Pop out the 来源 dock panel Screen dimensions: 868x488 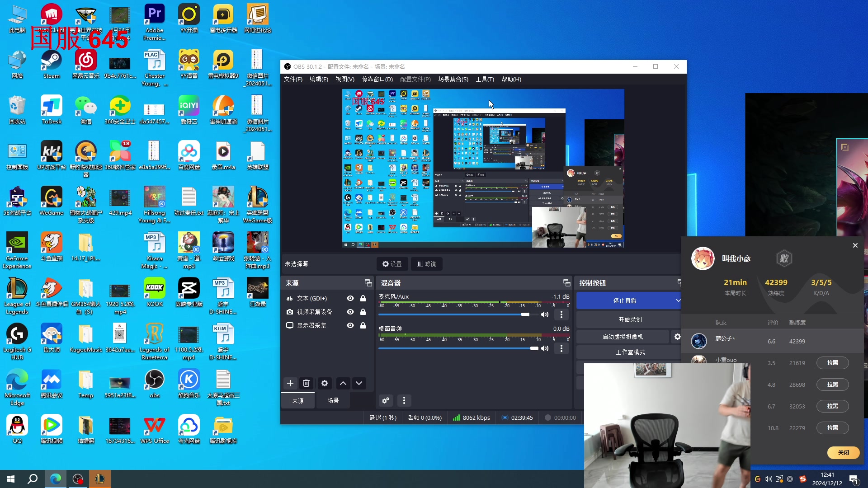click(368, 283)
